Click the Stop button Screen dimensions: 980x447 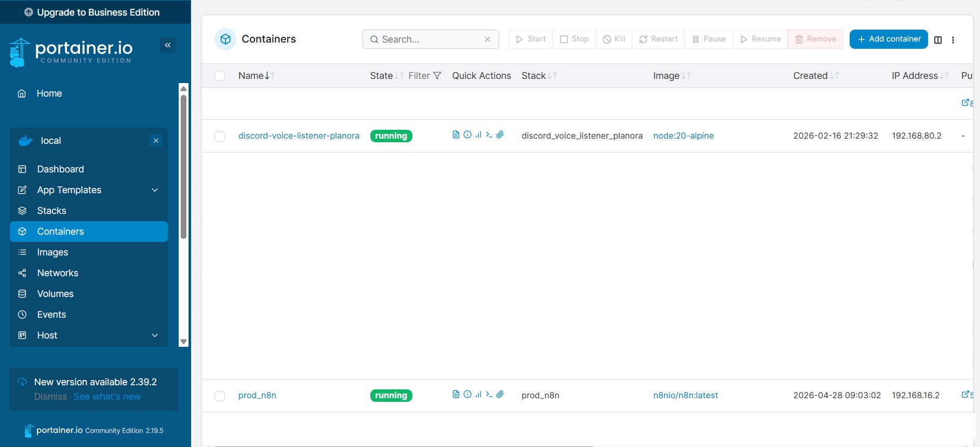(574, 39)
